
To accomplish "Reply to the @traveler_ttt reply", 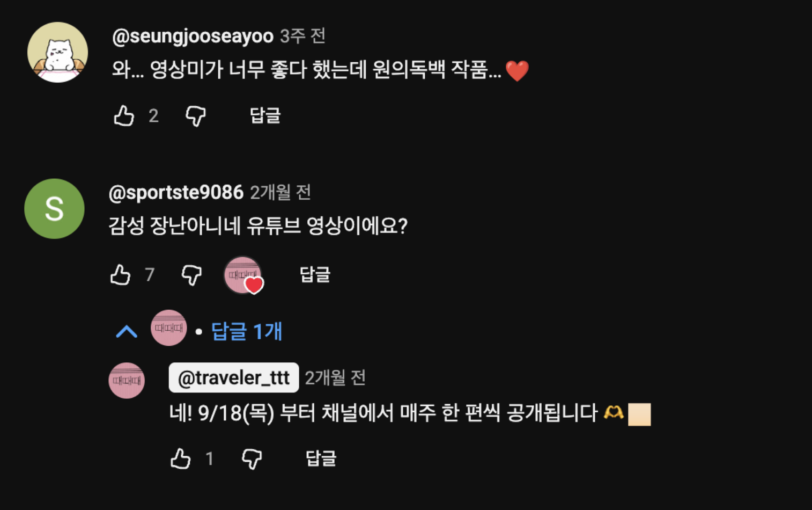I will [x=321, y=458].
